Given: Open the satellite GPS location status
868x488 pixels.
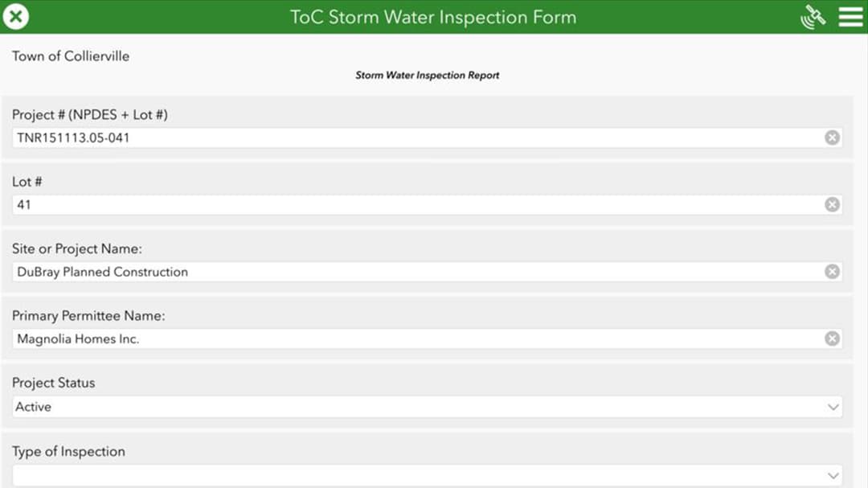Looking at the screenshot, I should 813,17.
